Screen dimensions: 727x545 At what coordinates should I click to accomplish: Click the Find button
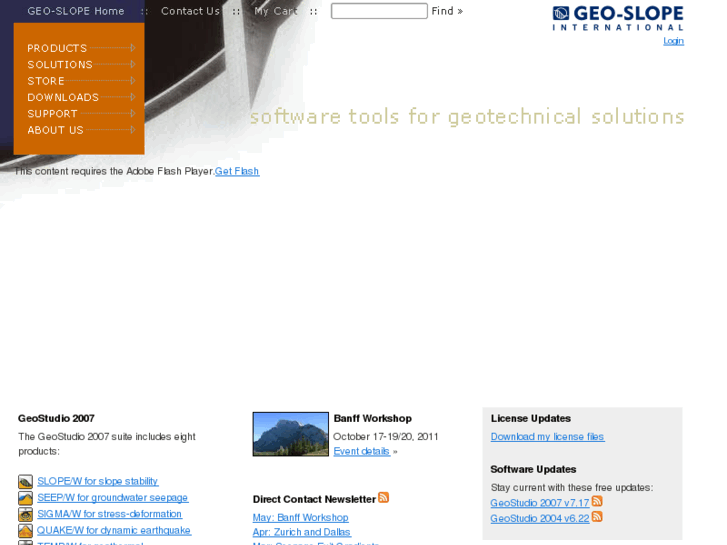pos(447,11)
